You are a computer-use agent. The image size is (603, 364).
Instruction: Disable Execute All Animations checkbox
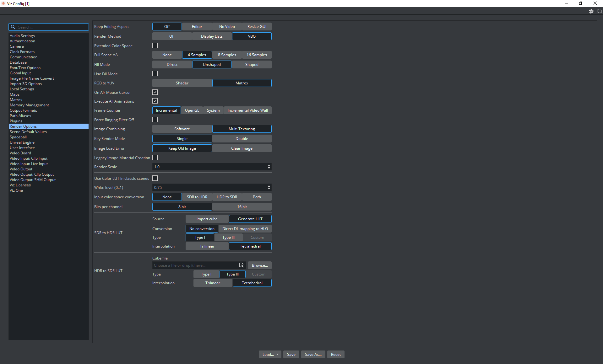pos(155,101)
